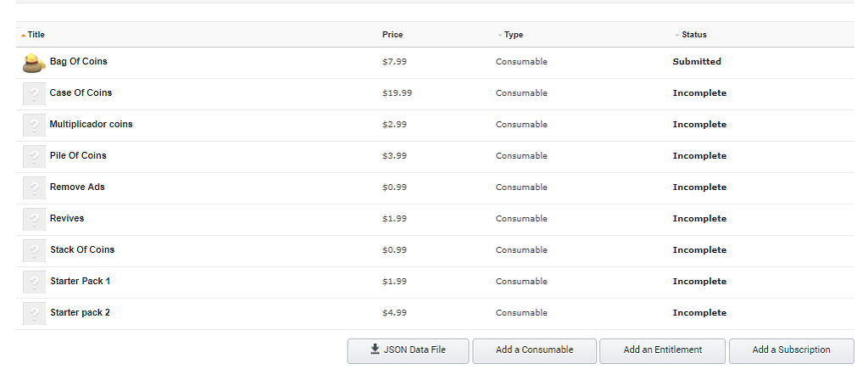Click placeholder icon beside Multiplicador coins
This screenshot has height=386, width=868.
[34, 126]
